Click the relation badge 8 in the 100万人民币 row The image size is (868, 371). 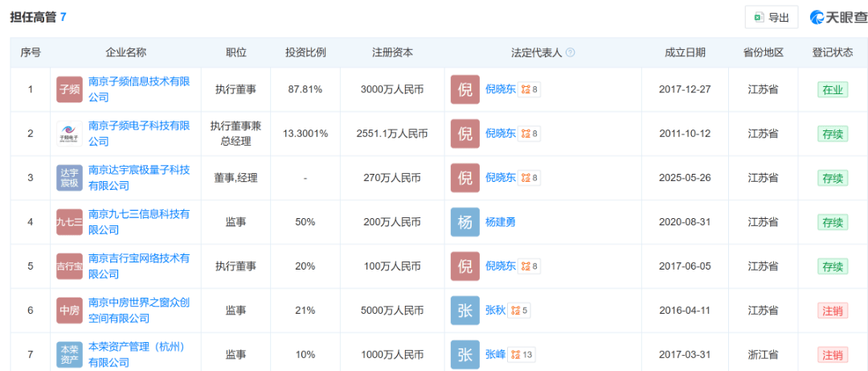point(529,266)
